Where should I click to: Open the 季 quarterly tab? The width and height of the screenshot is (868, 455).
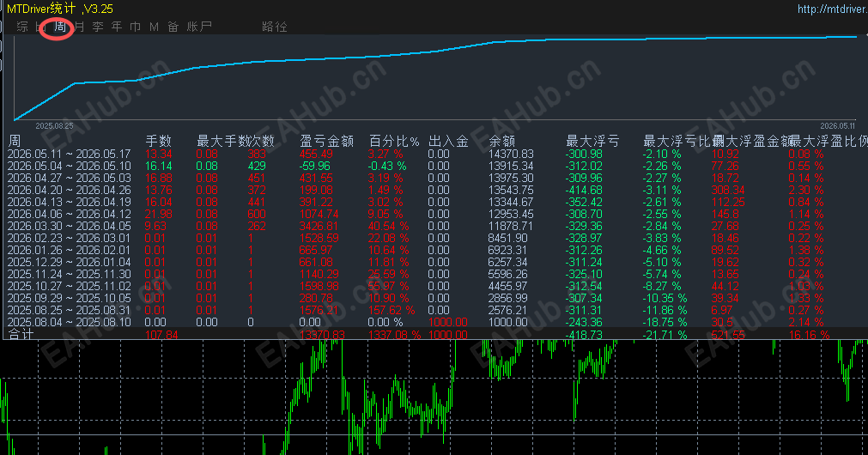coord(98,27)
